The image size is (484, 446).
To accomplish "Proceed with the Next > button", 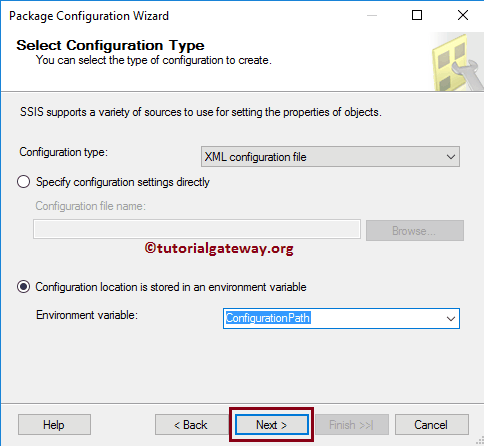I will (x=272, y=425).
